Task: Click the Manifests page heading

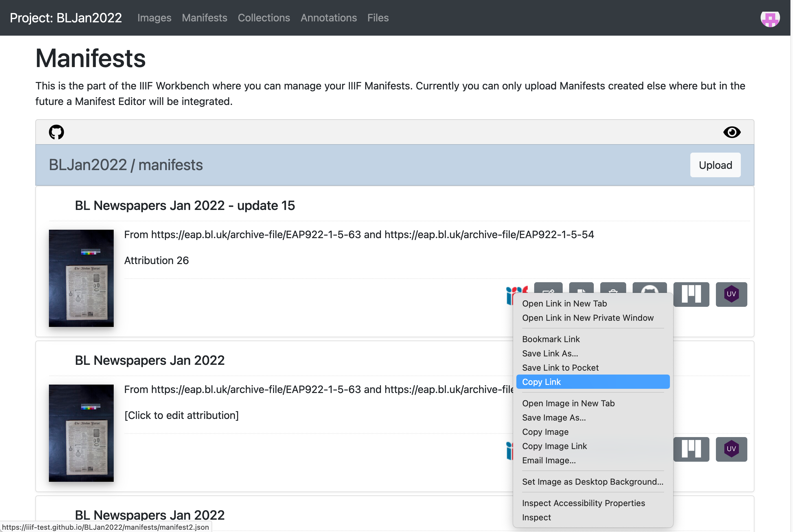Action: click(x=91, y=58)
